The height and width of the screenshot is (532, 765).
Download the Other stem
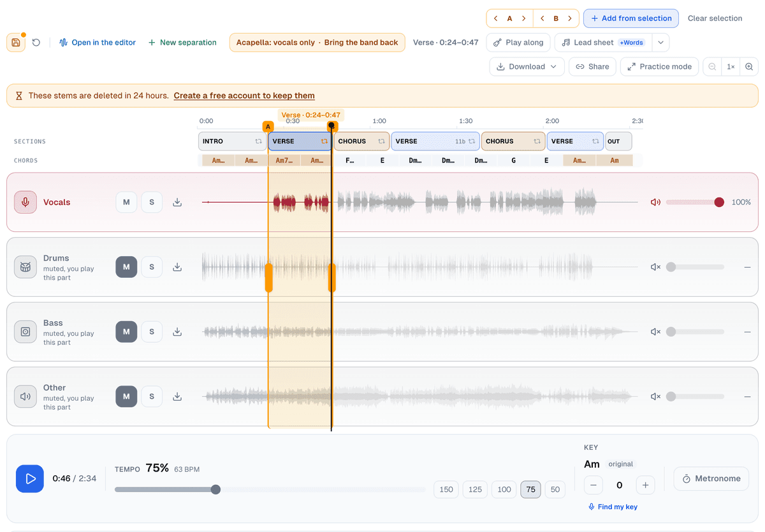[177, 396]
